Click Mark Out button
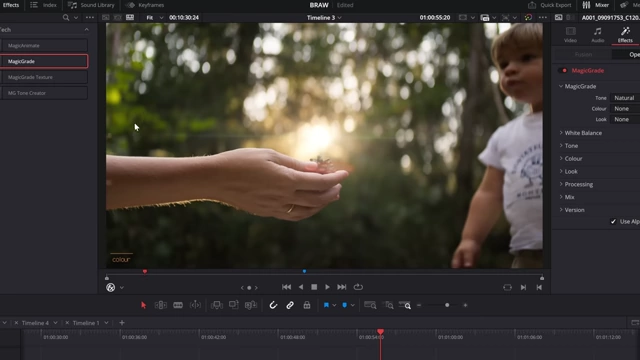640x360 pixels. (539, 287)
